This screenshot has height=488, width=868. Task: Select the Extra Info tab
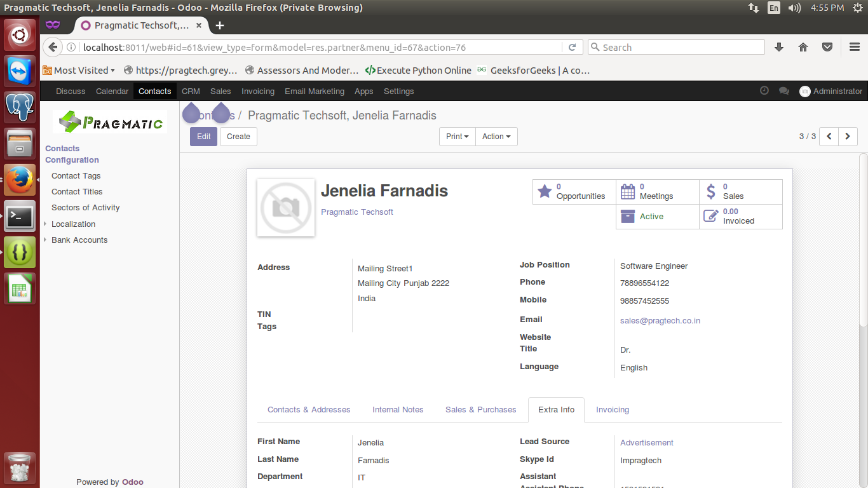click(557, 410)
